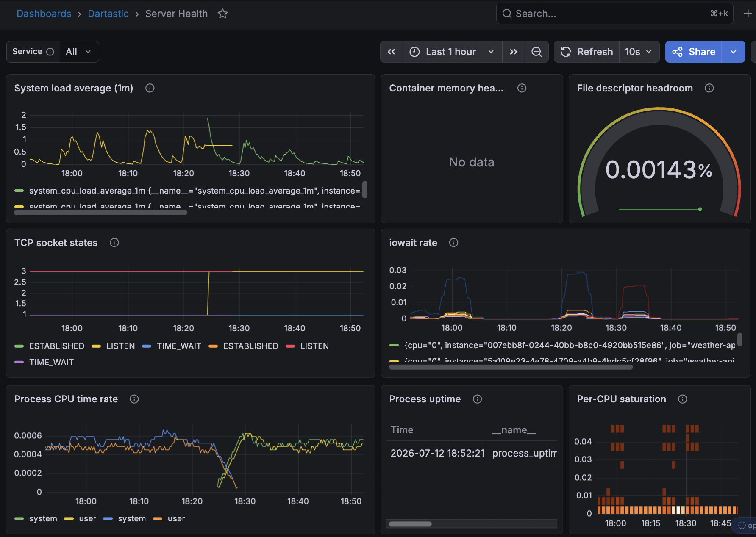Show info for Process CPU time rate panel
This screenshot has height=537, width=756.
tap(134, 399)
